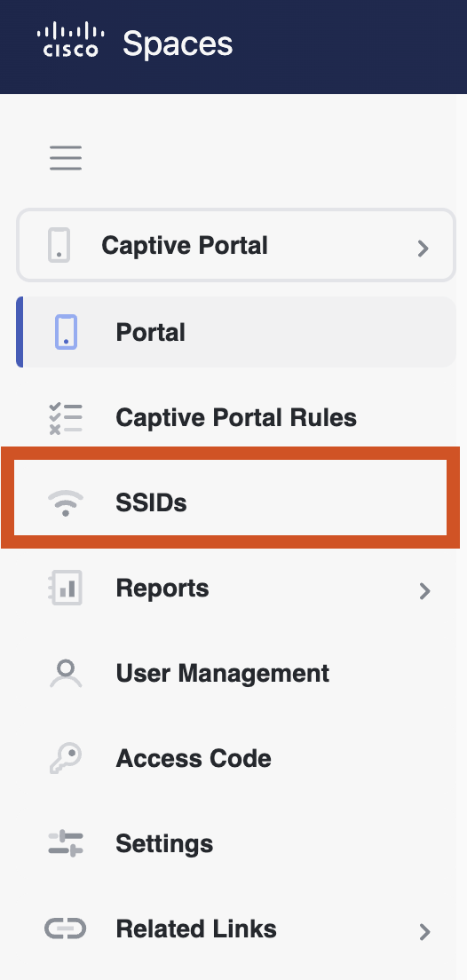Viewport: 467px width, 980px height.
Task: Click the Reports chart icon
Action: coord(66,589)
